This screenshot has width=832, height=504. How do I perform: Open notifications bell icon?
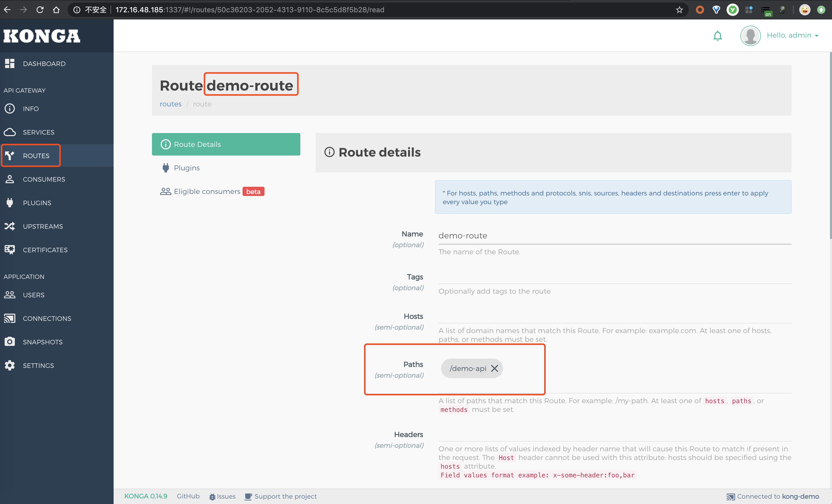(x=718, y=36)
